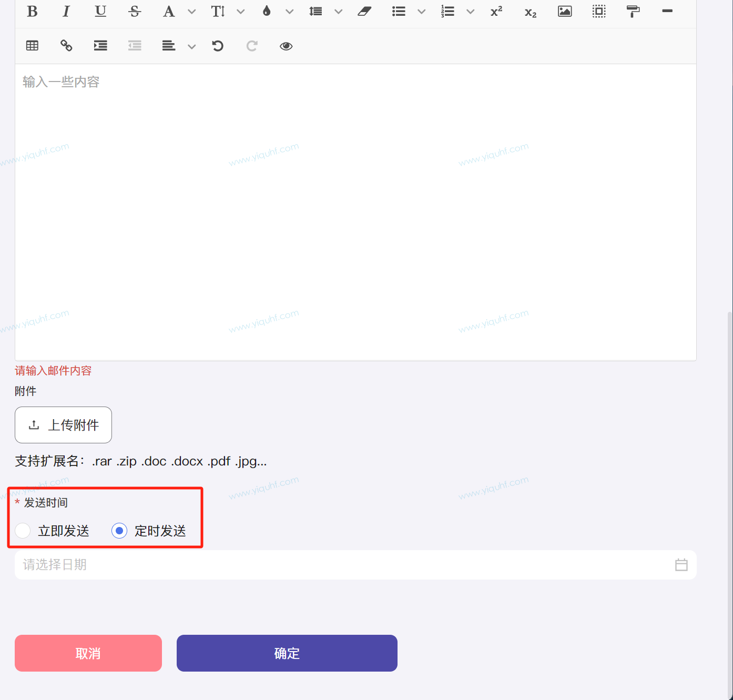Click the font family A icon

pyautogui.click(x=168, y=11)
